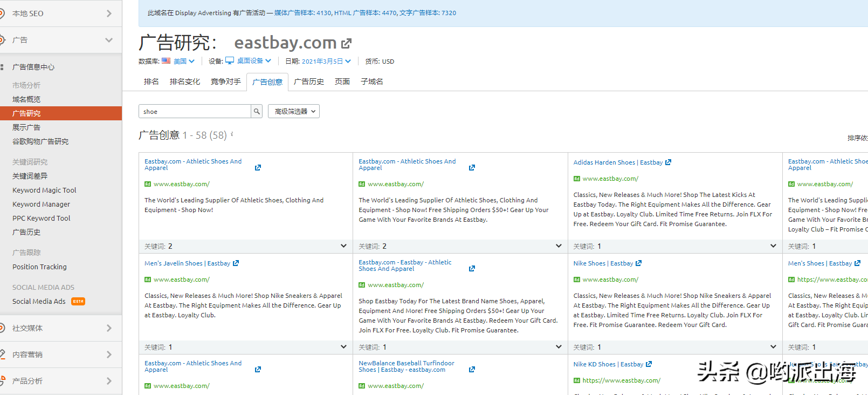Click HTML 广告样本: 4470 link
The image size is (868, 395).
point(366,13)
